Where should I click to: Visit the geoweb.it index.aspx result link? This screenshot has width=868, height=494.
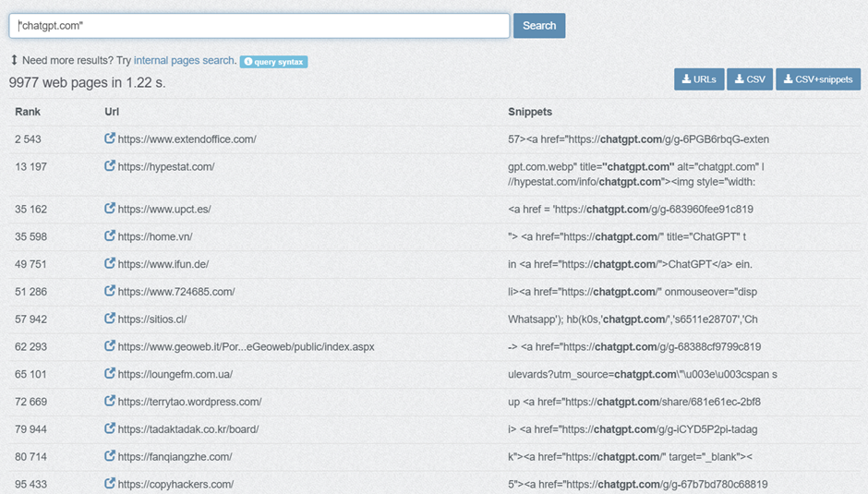246,347
